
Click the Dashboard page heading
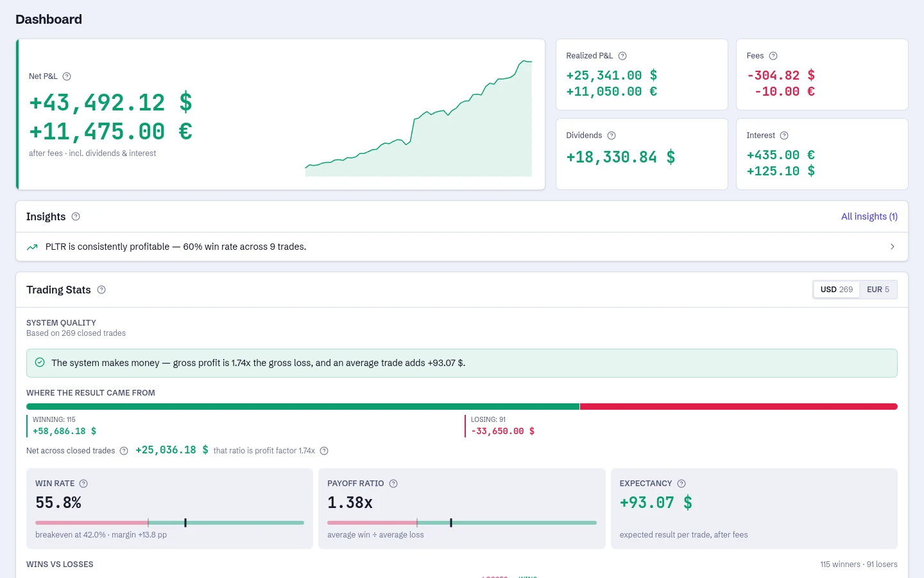pos(49,19)
